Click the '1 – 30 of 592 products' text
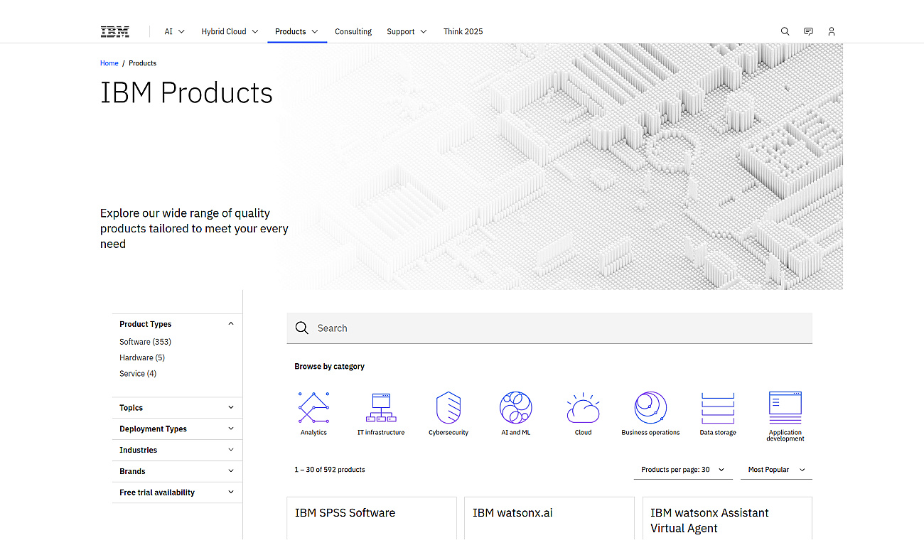This screenshot has width=924, height=560. (x=330, y=470)
